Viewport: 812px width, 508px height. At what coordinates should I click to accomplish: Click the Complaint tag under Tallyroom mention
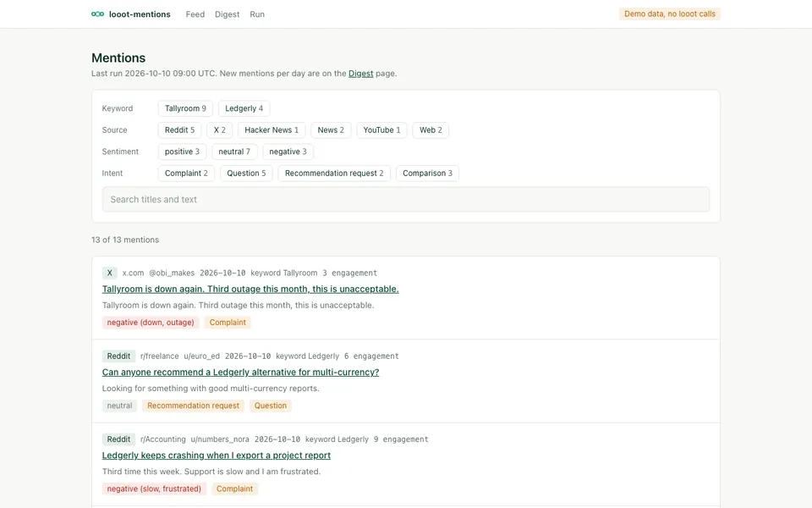pos(228,323)
